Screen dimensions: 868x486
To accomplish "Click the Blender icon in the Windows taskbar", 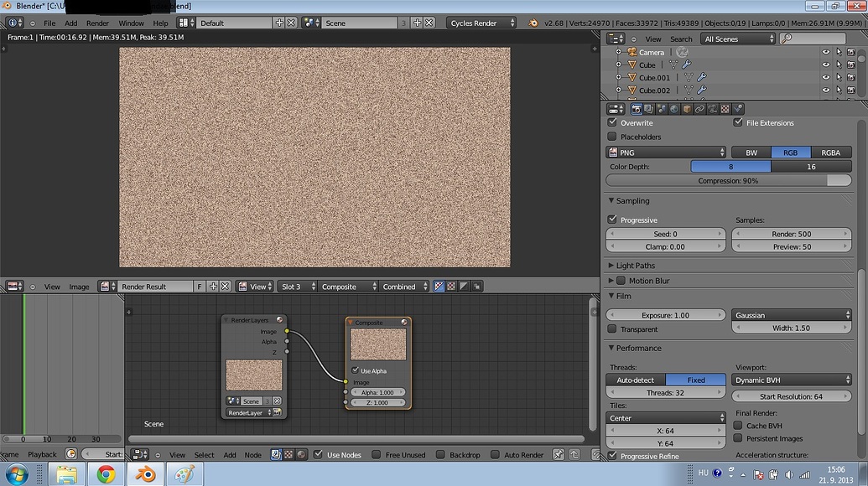I will coord(146,474).
